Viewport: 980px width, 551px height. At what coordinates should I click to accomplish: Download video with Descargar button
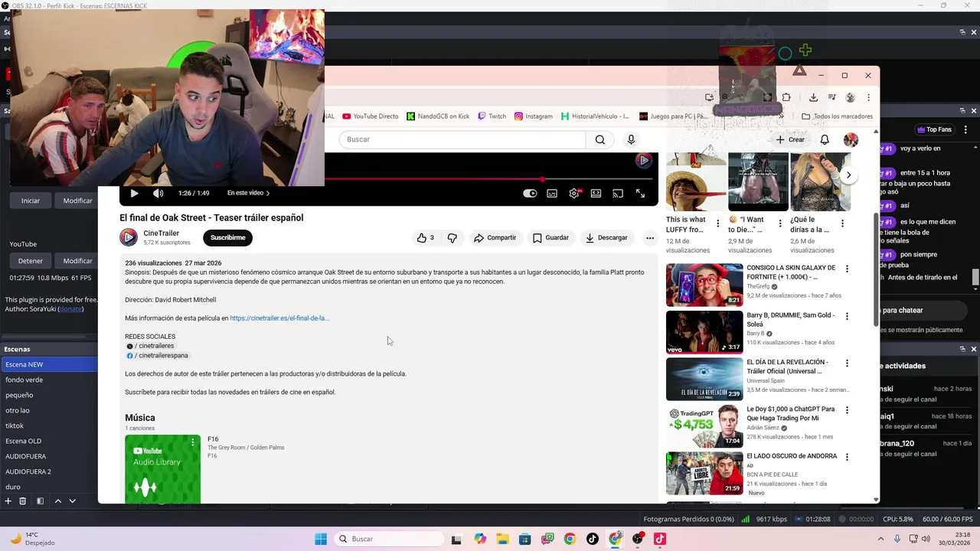pos(606,238)
